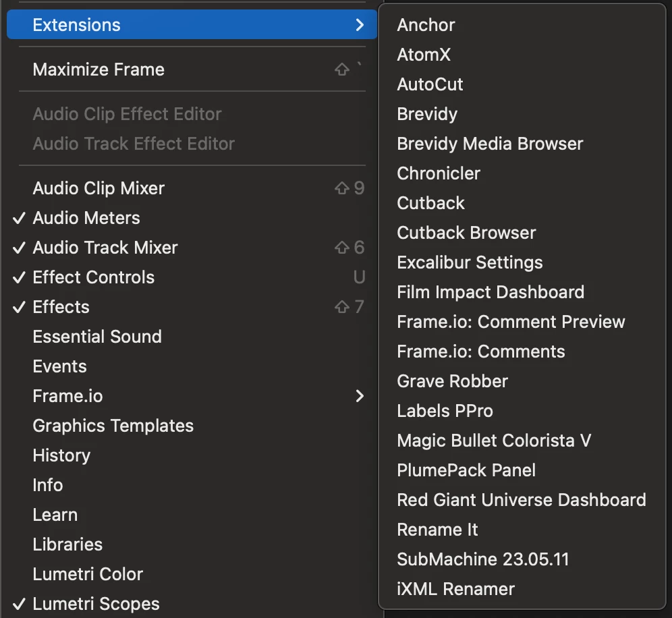Open Frame.io: Comments extension
The image size is (672, 618).
(522, 352)
